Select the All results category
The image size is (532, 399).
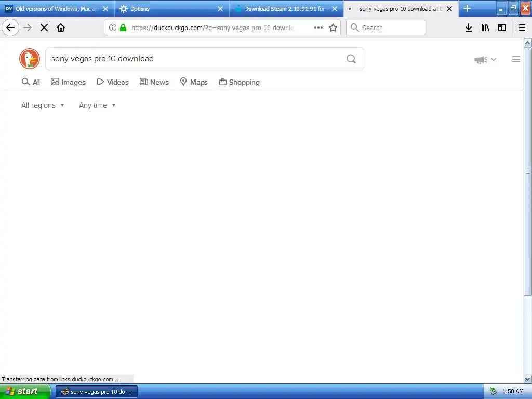(31, 82)
